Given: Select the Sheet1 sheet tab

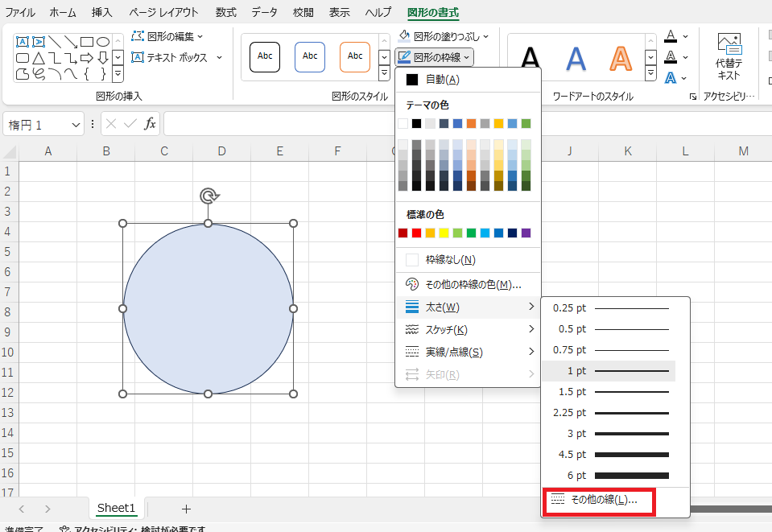Looking at the screenshot, I should click(x=116, y=508).
